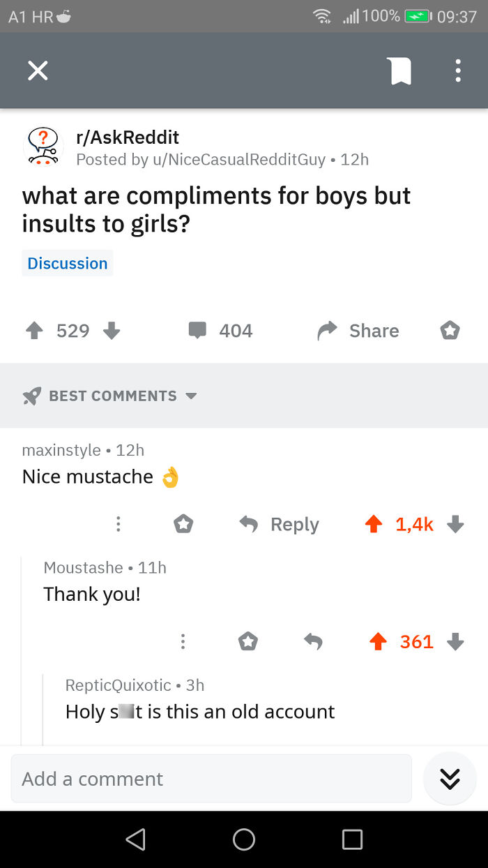
Task: Collapse comments via the sort arrow
Action: point(192,396)
